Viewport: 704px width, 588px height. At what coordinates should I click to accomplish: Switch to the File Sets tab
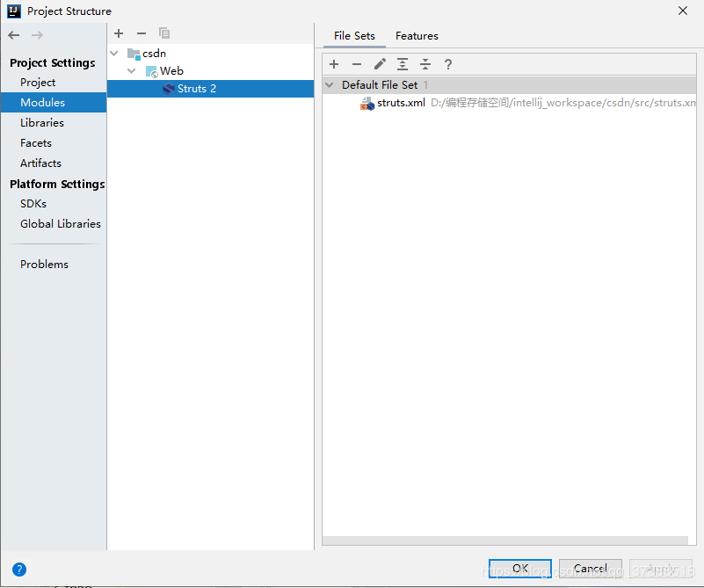click(x=354, y=36)
